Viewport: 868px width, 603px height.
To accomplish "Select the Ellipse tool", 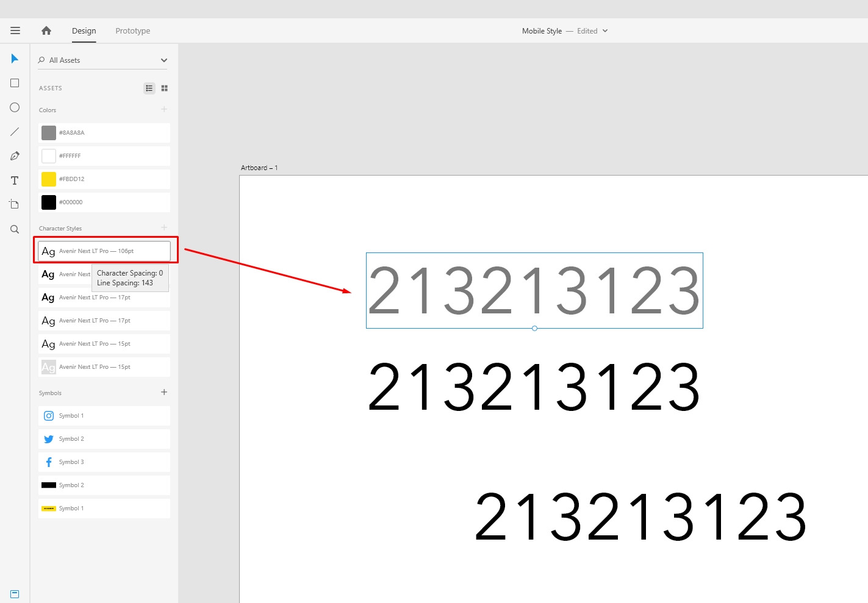I will coord(15,107).
